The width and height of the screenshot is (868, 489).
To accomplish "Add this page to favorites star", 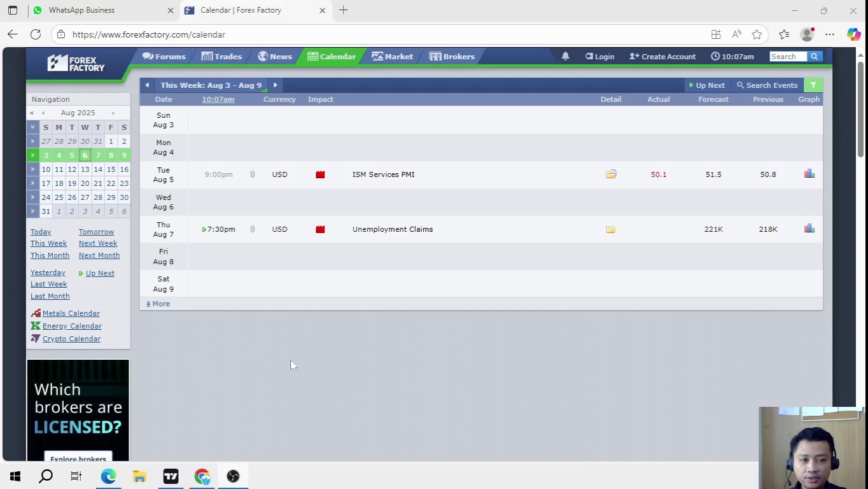I will tap(757, 34).
